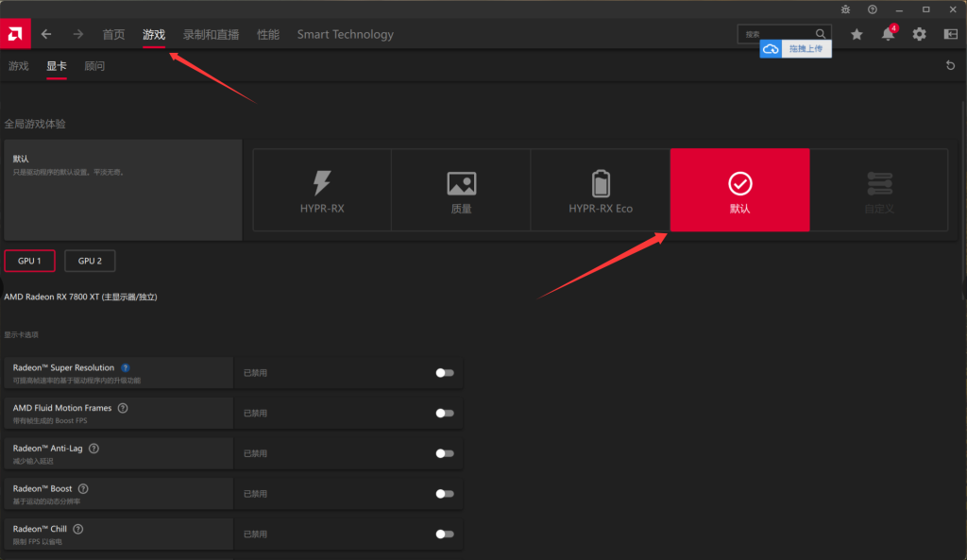The image size is (967, 560).
Task: Open the 游戏 top navigation tab
Action: (x=154, y=35)
